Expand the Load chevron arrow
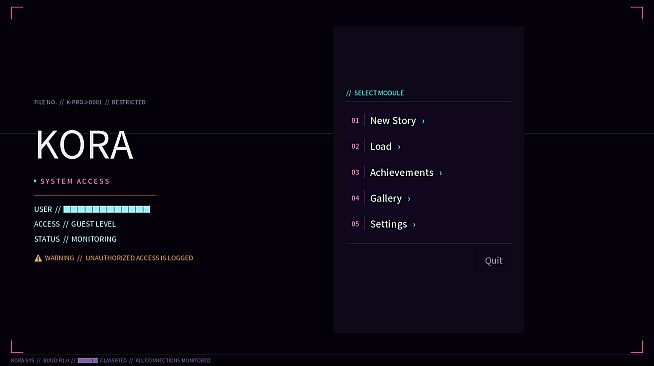 point(399,147)
